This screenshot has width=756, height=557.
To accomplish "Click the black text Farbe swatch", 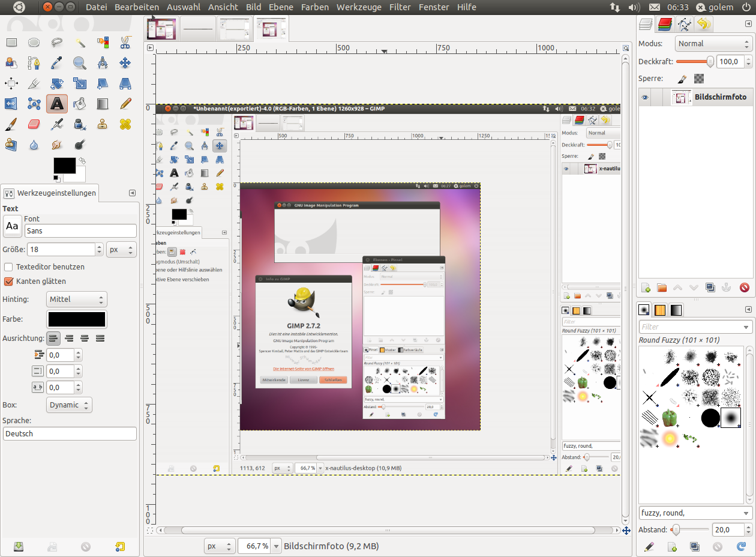I will (x=77, y=319).
